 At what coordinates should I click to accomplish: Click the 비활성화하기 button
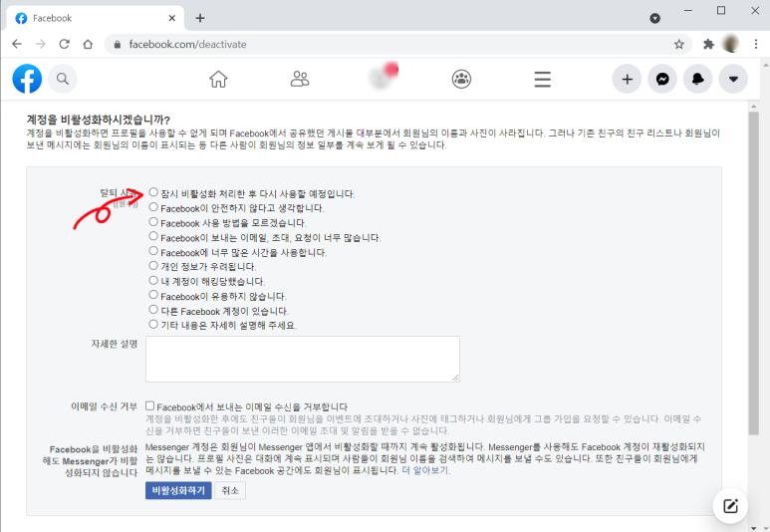(x=178, y=490)
